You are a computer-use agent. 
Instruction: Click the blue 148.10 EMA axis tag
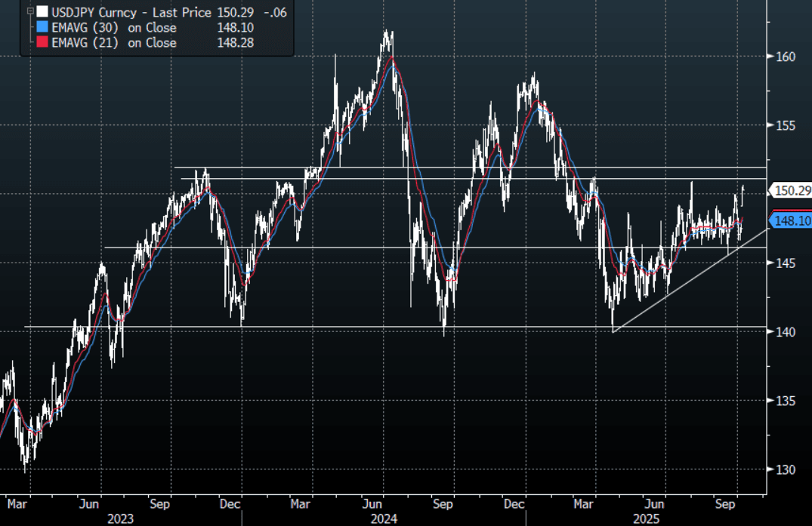[x=790, y=220]
